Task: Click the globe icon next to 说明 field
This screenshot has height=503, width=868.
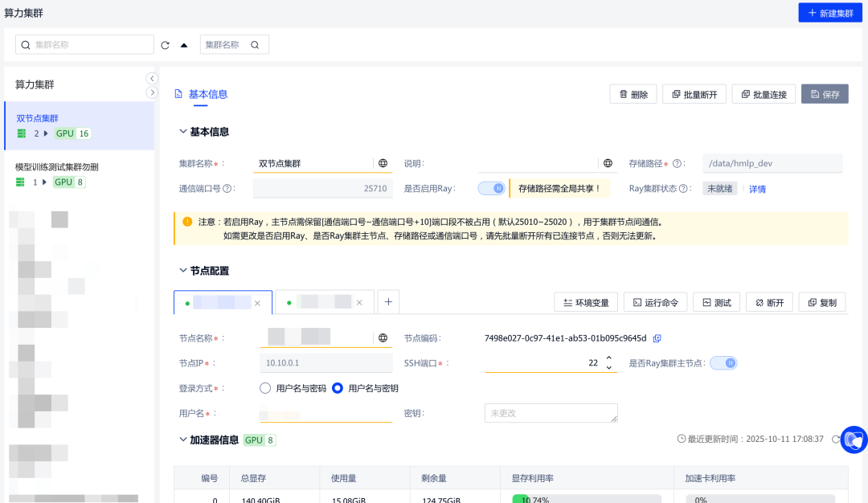Action: point(608,163)
